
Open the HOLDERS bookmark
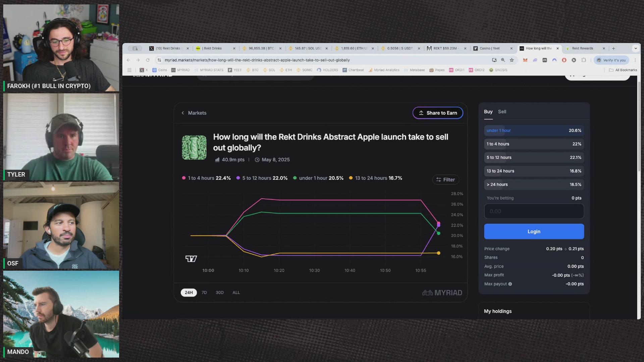click(x=327, y=70)
